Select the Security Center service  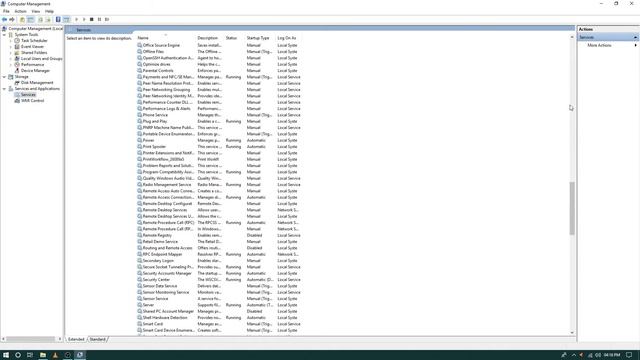click(x=219, y=280)
